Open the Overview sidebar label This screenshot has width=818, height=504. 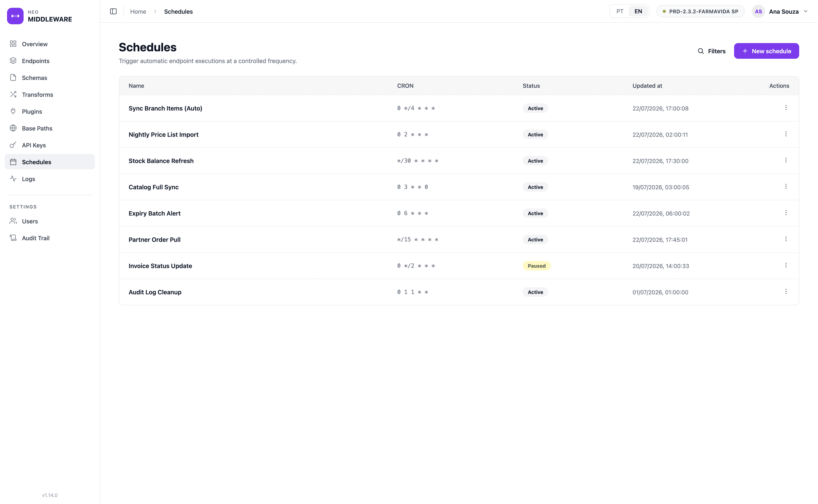click(35, 44)
